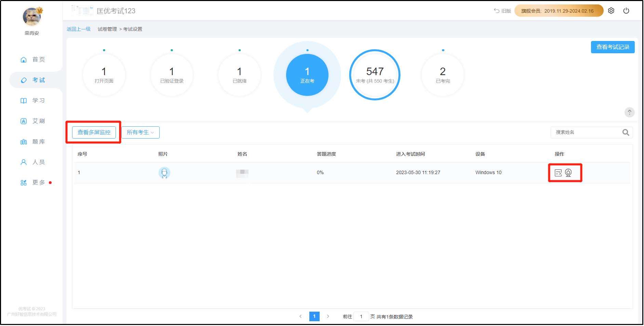Open the webcam monitor icon for the examinee
The height and width of the screenshot is (326, 644).
click(x=569, y=173)
